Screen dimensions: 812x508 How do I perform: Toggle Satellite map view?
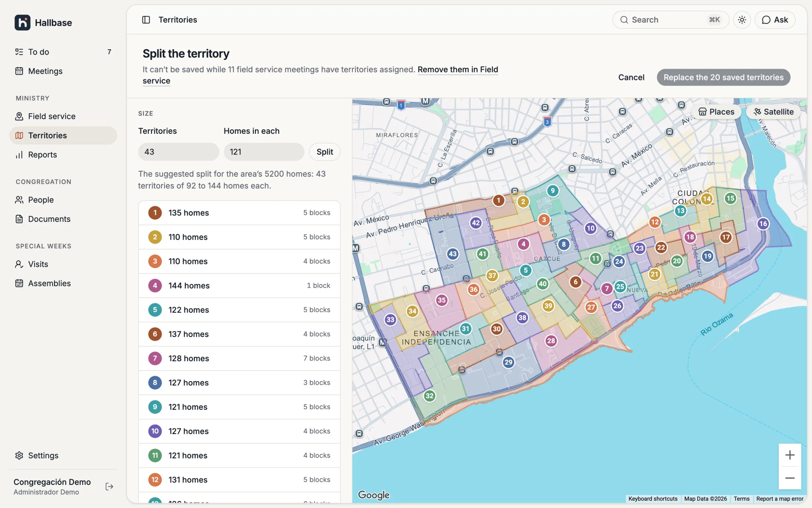click(773, 112)
